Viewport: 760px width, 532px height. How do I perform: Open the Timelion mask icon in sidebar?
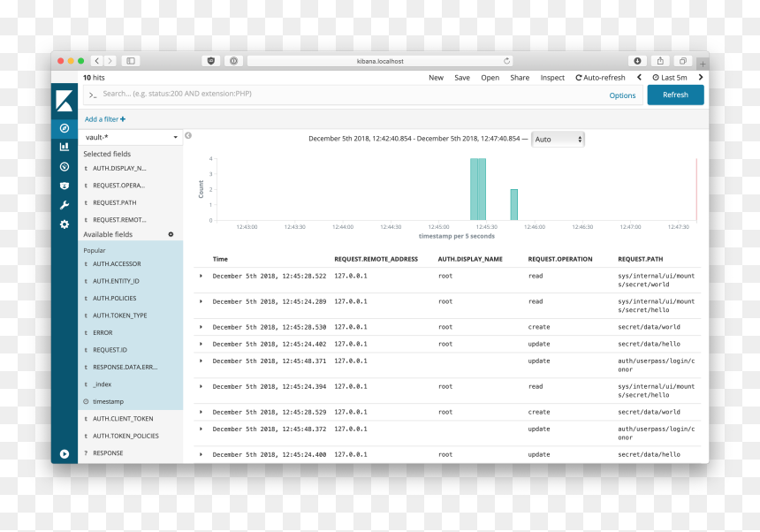click(x=64, y=186)
